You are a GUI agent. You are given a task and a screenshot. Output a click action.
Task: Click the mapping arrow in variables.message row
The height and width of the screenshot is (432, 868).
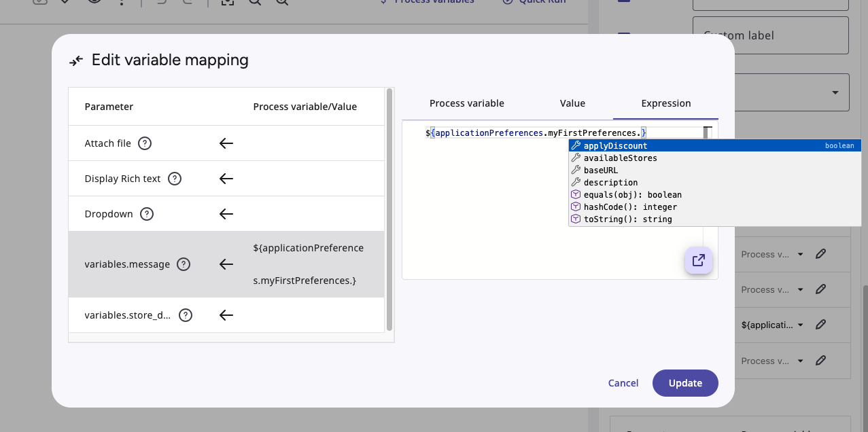pos(226,264)
